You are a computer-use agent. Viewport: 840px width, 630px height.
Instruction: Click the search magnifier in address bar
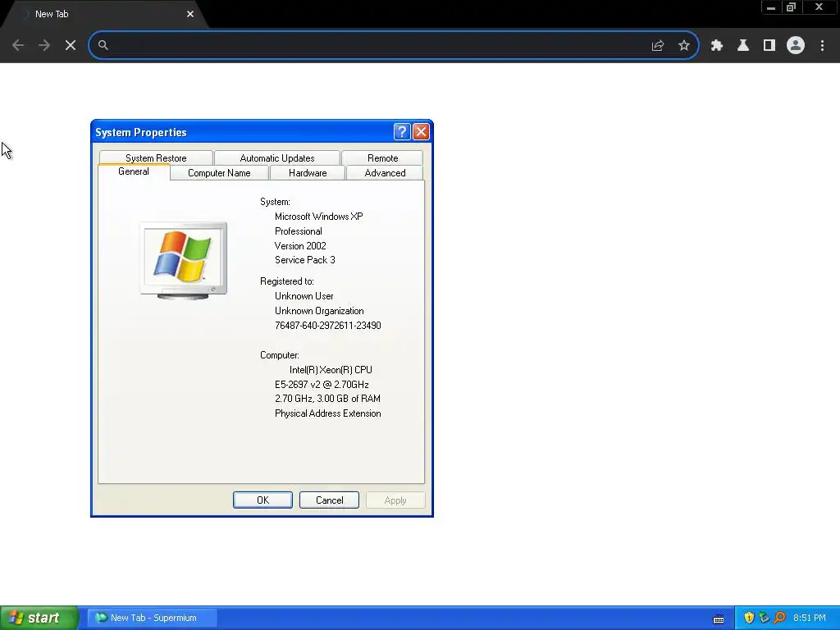pyautogui.click(x=103, y=46)
